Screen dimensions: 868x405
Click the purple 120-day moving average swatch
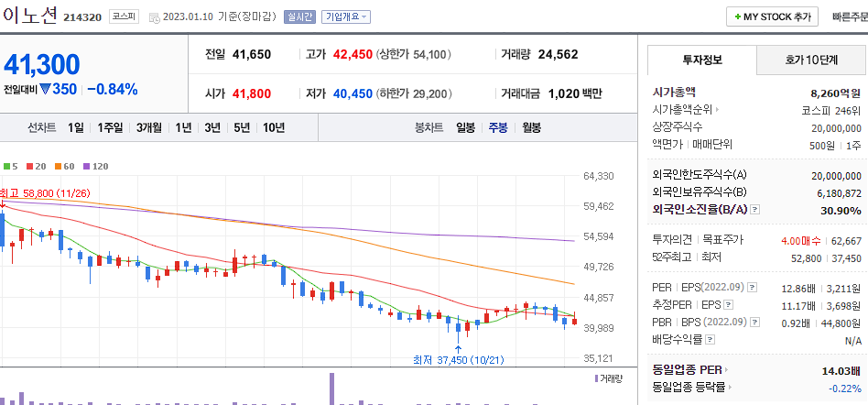pyautogui.click(x=86, y=166)
